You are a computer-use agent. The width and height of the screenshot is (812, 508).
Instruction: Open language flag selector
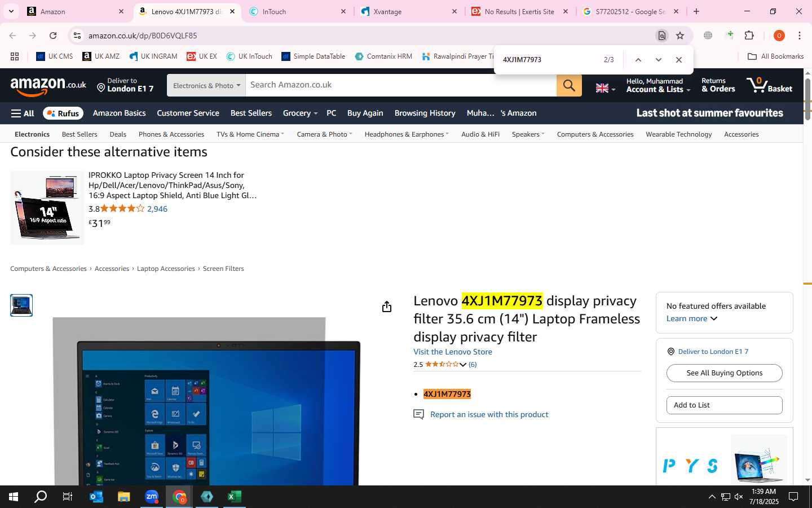606,88
